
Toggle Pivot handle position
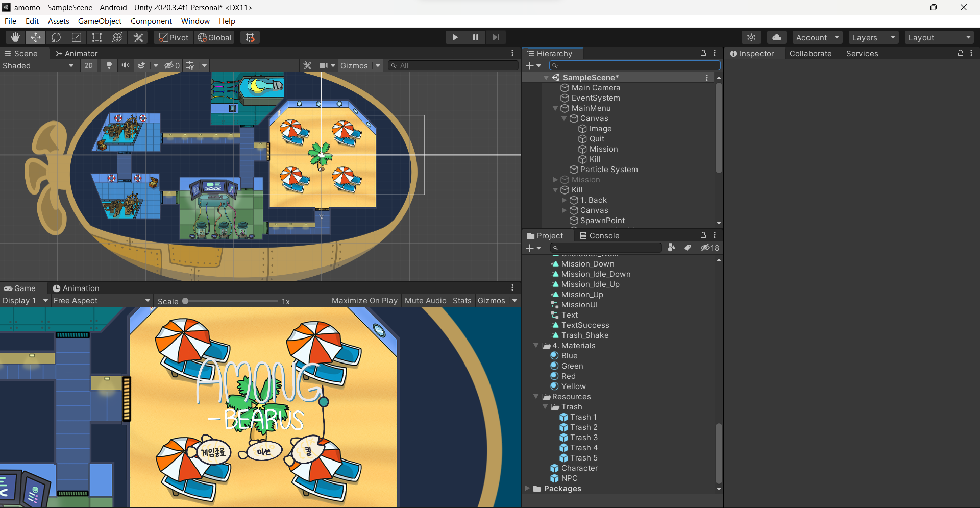point(174,37)
